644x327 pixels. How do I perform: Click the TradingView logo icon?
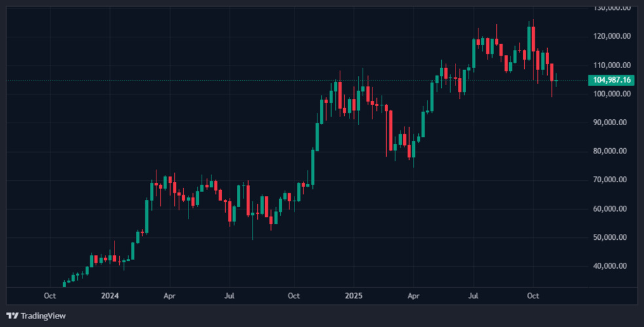[12, 316]
